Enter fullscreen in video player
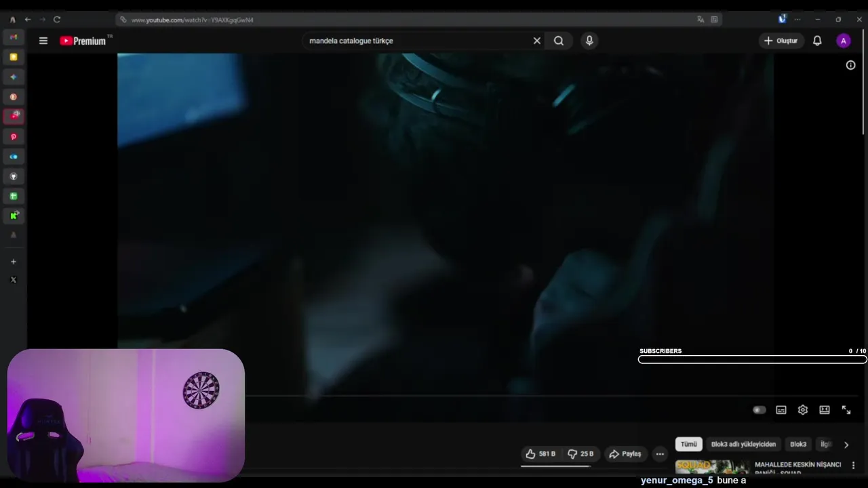 [x=846, y=410]
